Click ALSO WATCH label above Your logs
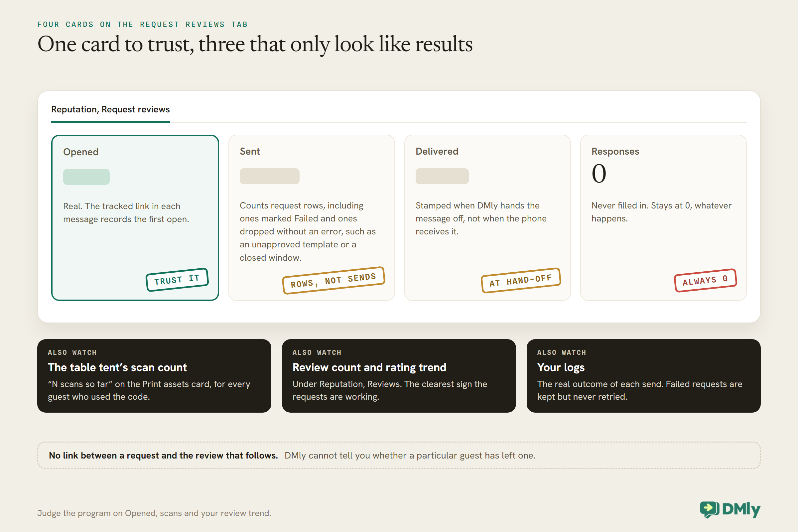Image resolution: width=798 pixels, height=532 pixels. (562, 352)
